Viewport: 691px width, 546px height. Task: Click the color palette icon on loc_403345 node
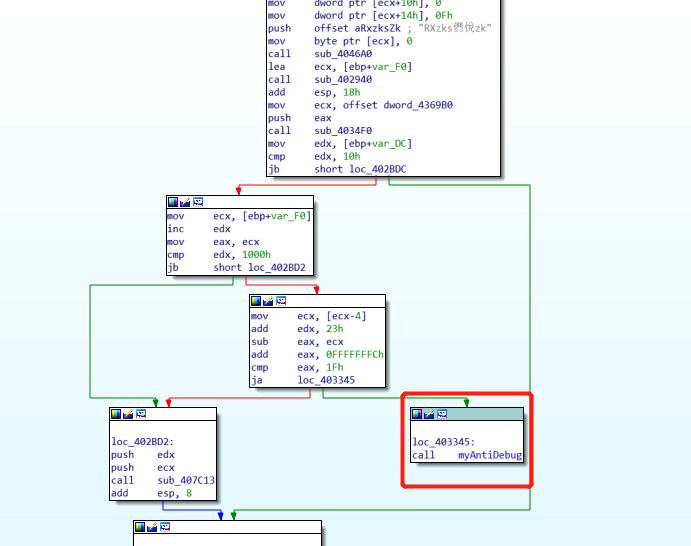coord(417,413)
